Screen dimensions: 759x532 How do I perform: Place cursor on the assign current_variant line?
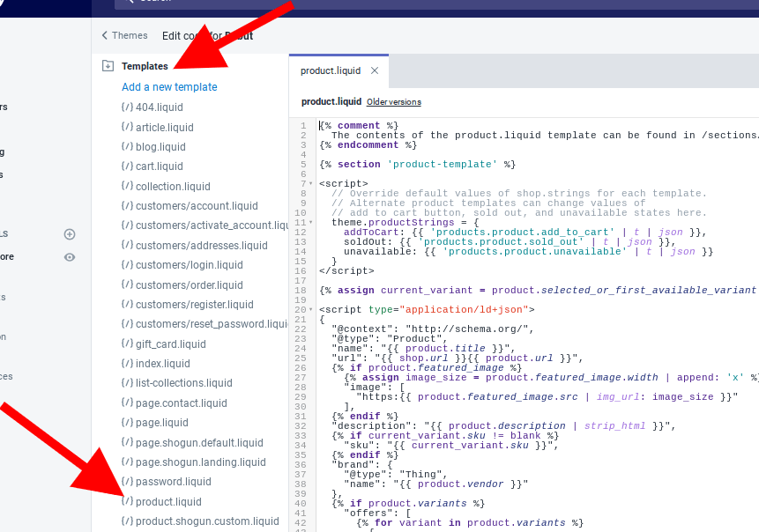point(538,290)
